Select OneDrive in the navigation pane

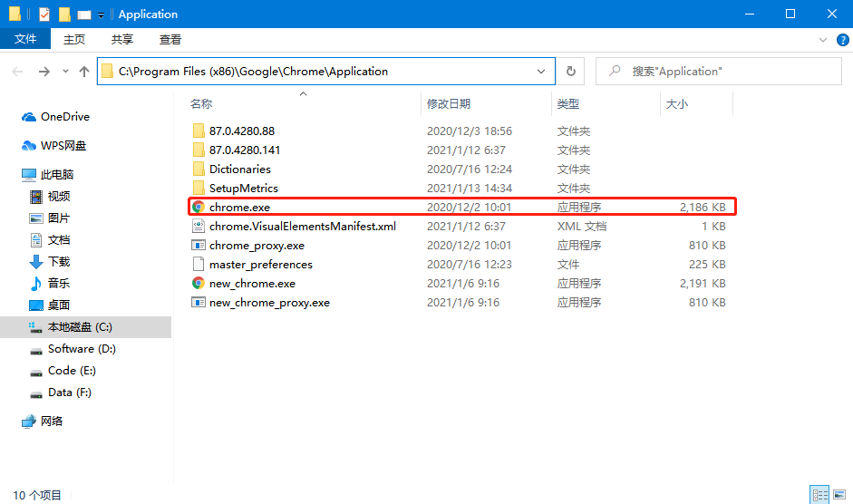[55, 116]
